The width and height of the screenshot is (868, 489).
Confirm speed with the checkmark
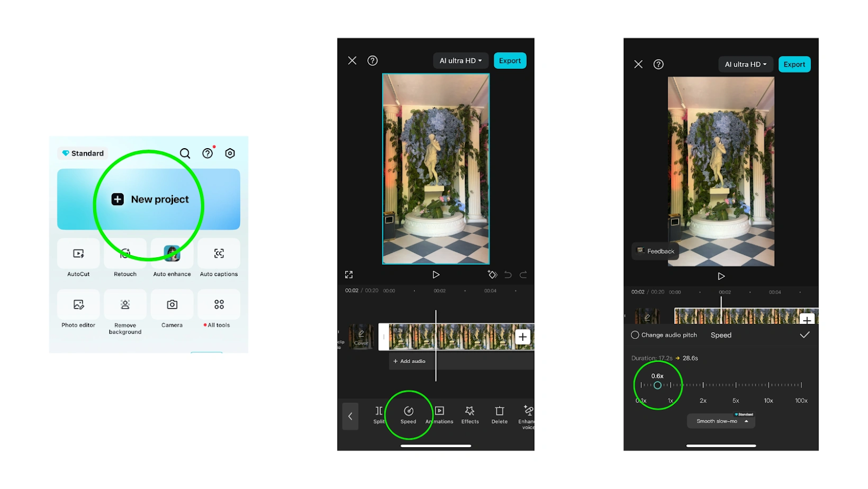[x=805, y=335]
